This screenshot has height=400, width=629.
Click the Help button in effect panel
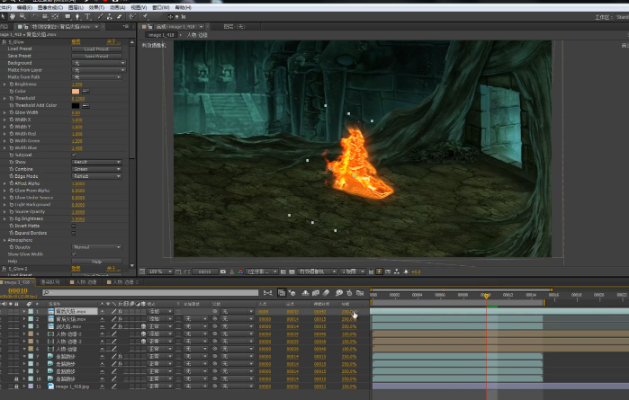click(x=96, y=260)
